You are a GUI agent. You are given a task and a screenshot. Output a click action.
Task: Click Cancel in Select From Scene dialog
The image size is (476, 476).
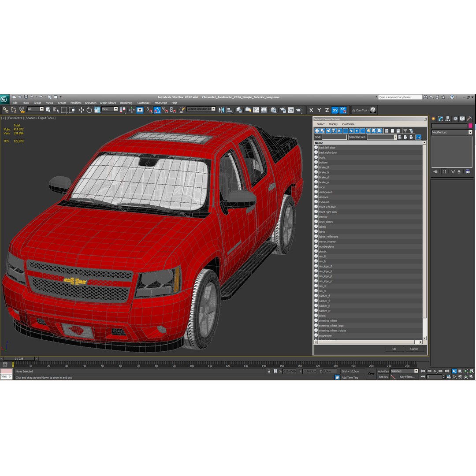click(414, 349)
